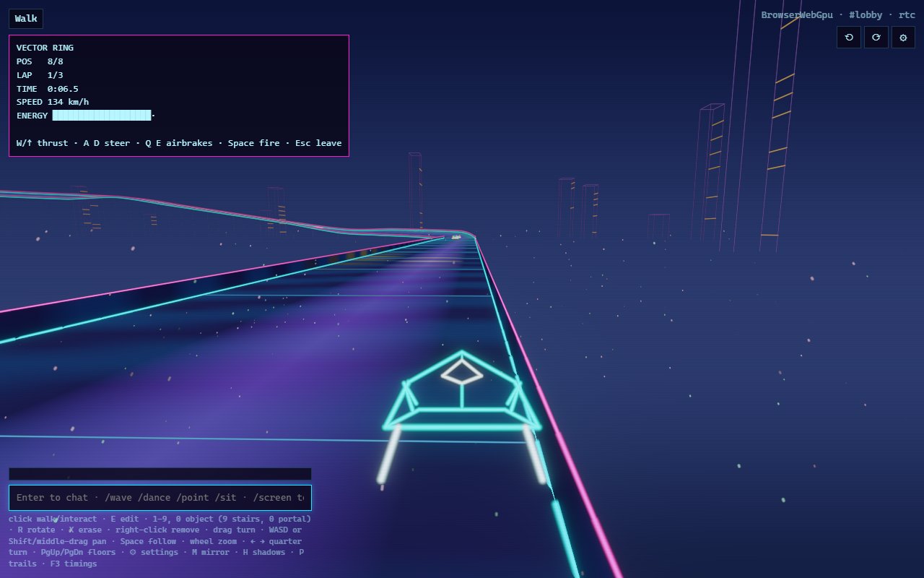Click the rotate clockwise icon button
Viewport: 924px width, 578px height.
click(876, 38)
